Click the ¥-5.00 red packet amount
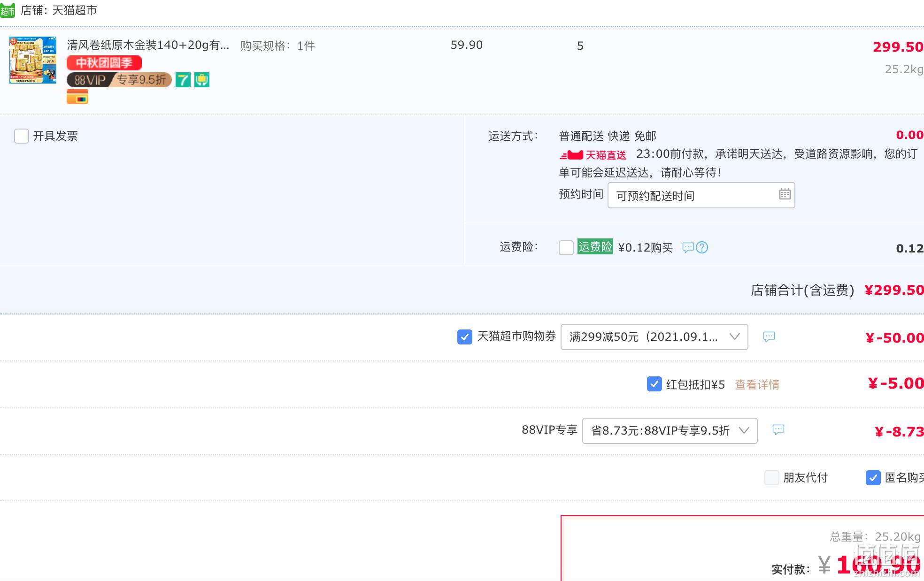Image resolution: width=924 pixels, height=581 pixels. click(x=896, y=383)
